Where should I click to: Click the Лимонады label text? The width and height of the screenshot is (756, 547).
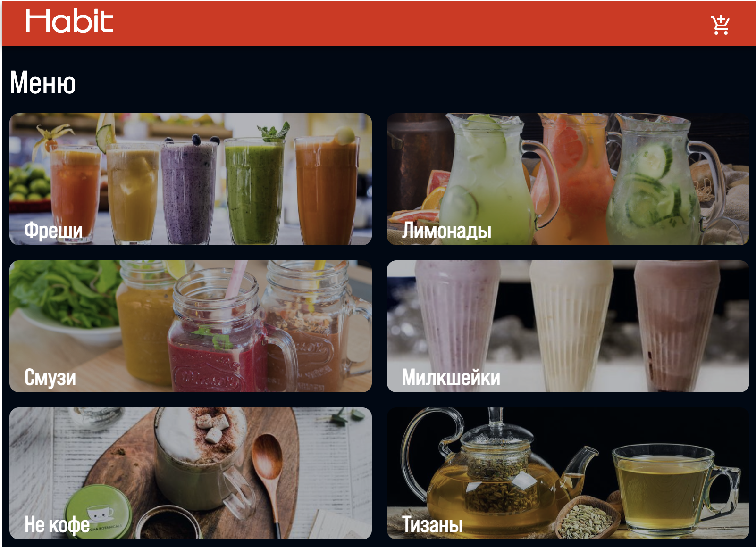(446, 231)
